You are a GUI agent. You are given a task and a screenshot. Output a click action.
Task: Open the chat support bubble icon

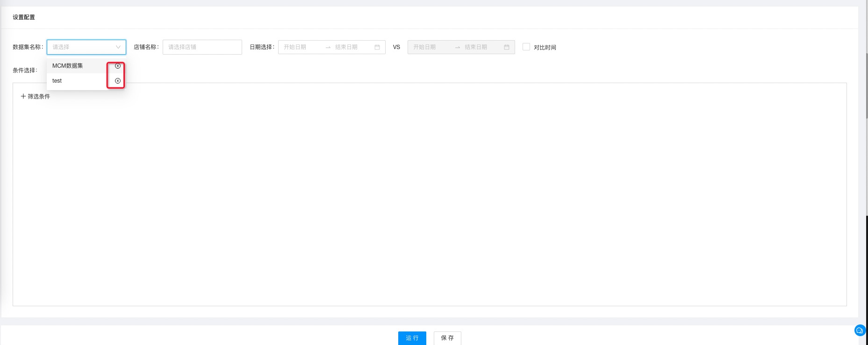pyautogui.click(x=860, y=331)
